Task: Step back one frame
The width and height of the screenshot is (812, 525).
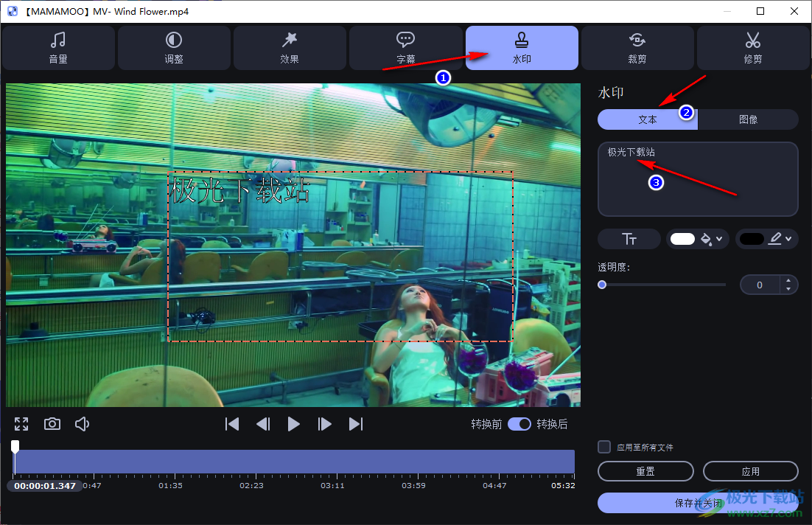Action: coord(263,424)
